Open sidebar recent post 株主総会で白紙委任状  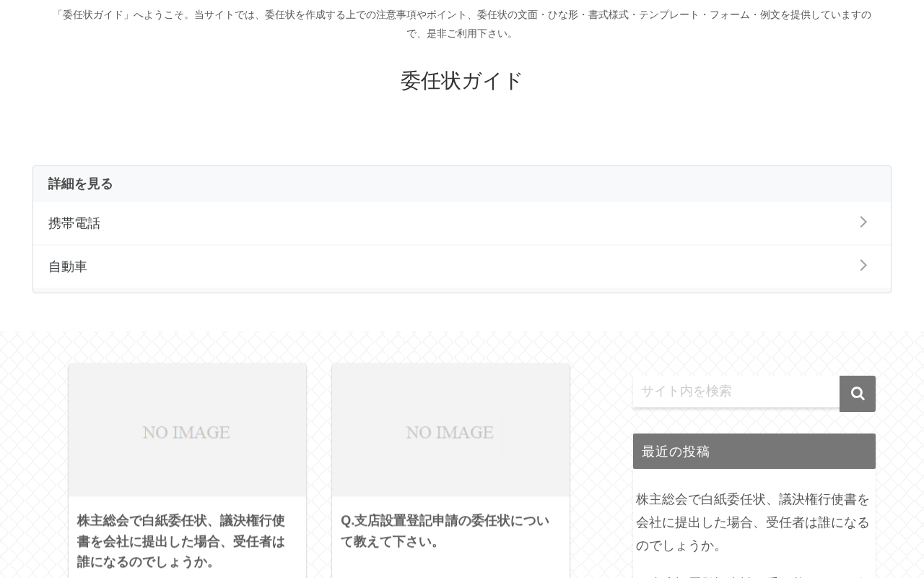753,522
